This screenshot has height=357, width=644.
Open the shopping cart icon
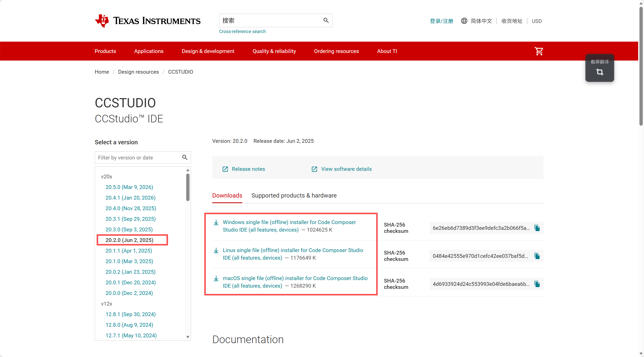pos(539,51)
